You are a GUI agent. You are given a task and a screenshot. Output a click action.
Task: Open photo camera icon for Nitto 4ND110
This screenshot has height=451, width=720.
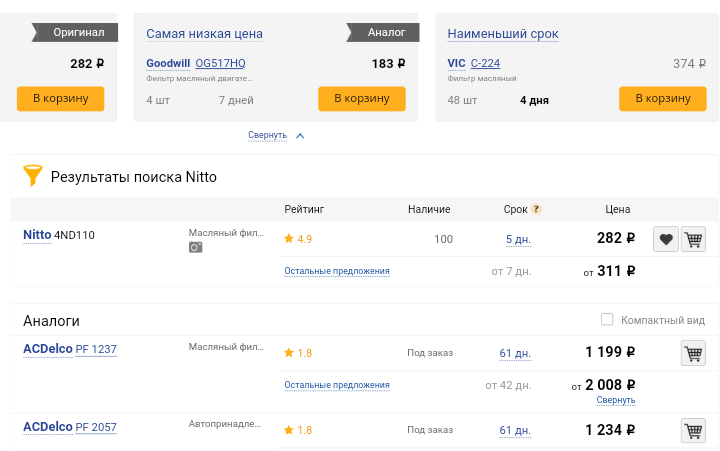196,248
